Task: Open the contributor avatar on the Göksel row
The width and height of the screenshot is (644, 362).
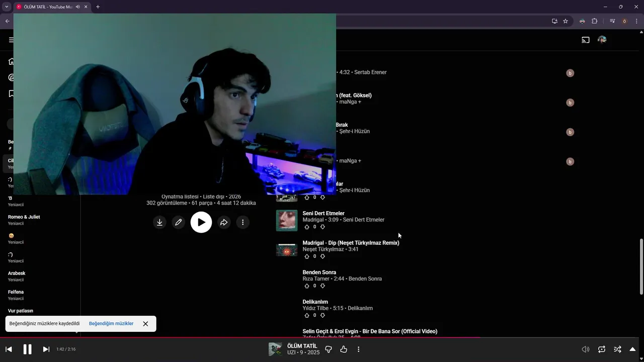Action: 570,103
